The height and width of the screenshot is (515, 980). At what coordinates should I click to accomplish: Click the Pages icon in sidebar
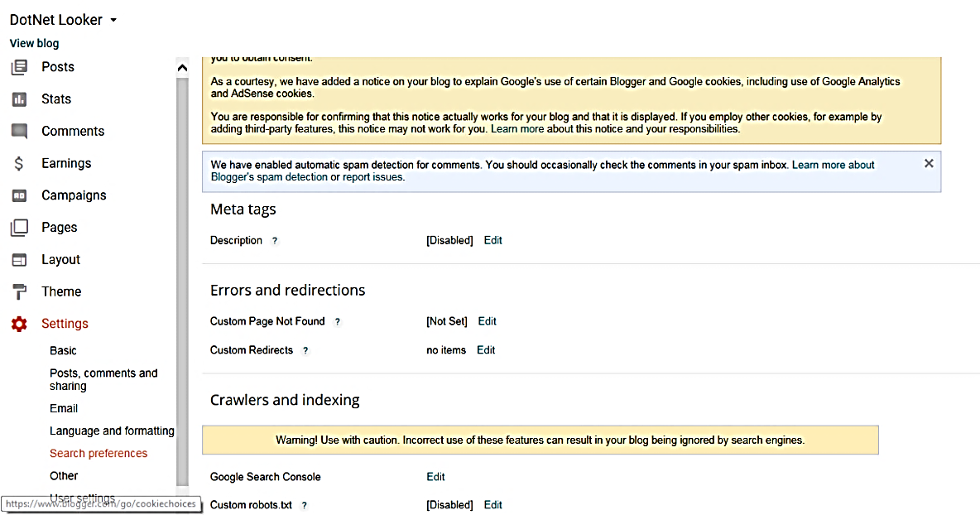[19, 228]
